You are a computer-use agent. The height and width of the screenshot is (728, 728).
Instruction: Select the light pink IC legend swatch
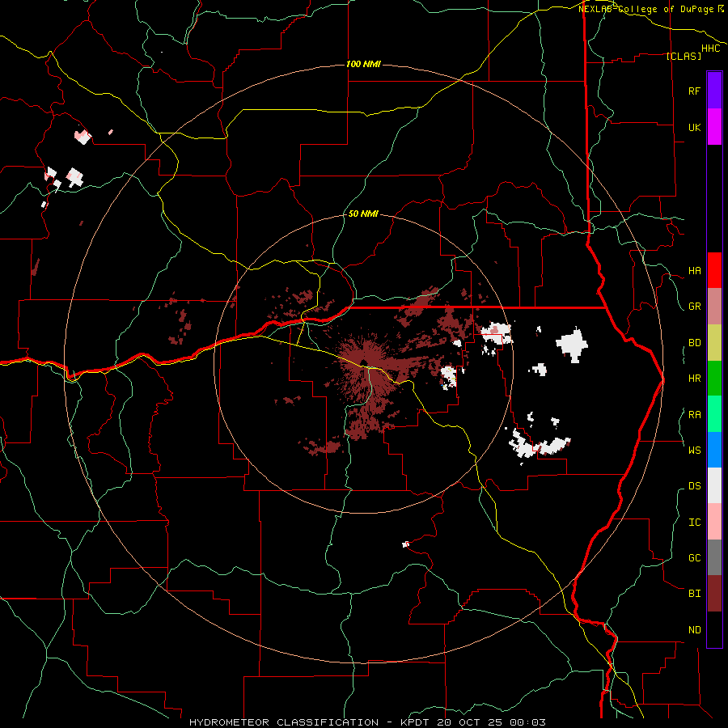(x=714, y=522)
